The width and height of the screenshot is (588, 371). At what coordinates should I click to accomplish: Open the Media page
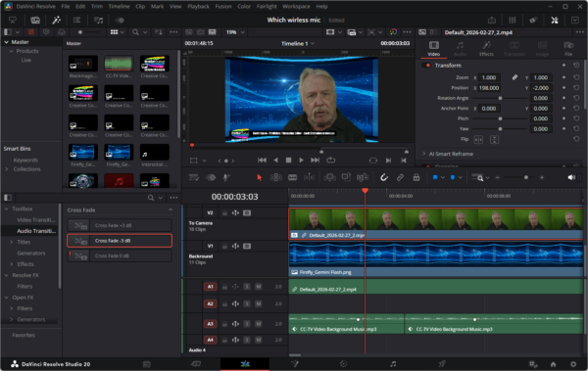click(147, 363)
